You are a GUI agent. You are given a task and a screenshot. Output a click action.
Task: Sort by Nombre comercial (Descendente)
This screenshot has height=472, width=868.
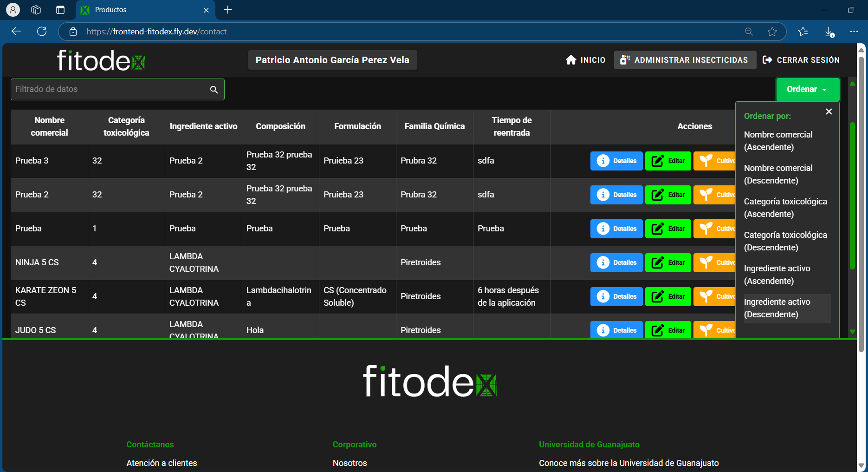tap(787, 174)
